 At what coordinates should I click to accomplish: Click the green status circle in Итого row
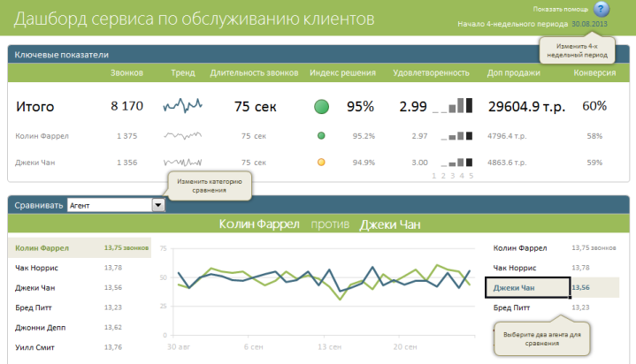pos(321,107)
